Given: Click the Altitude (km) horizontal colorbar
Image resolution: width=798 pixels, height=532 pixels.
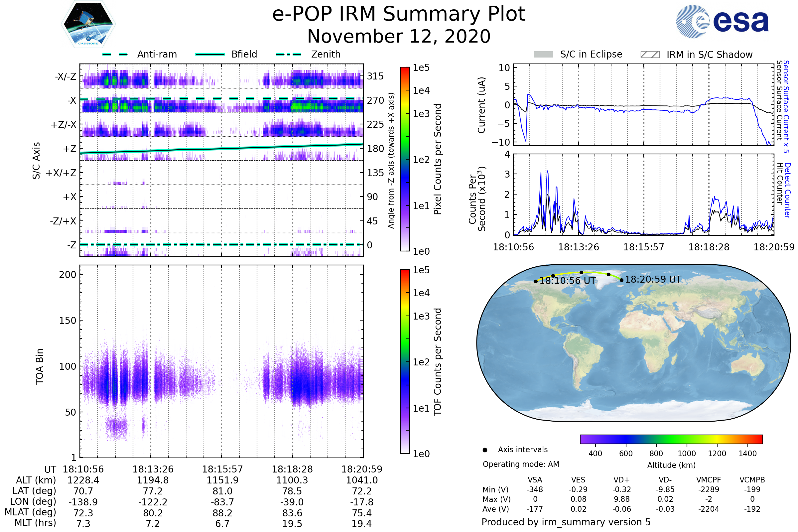Looking at the screenshot, I should pos(671,439).
